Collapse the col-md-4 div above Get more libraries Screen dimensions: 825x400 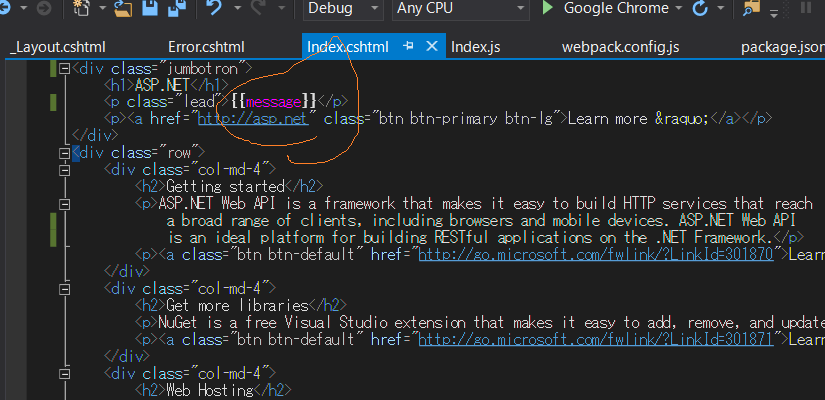tap(64, 289)
